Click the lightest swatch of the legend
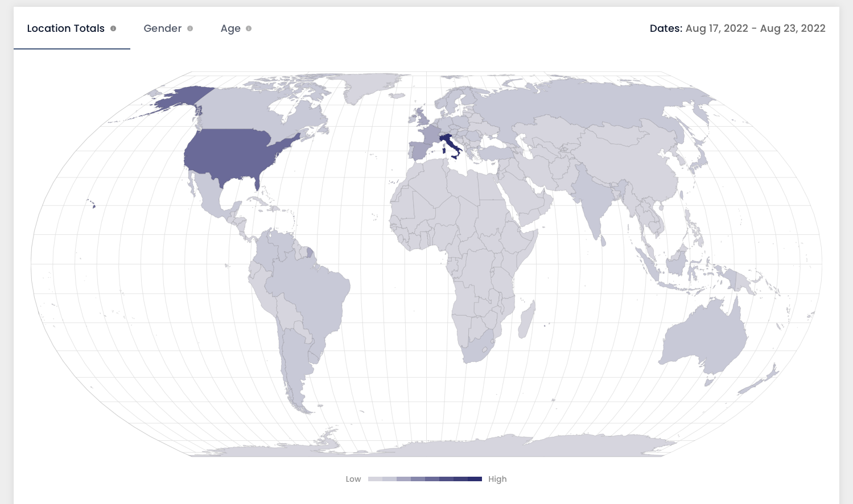Screen dimensions: 853x504 [375, 479]
